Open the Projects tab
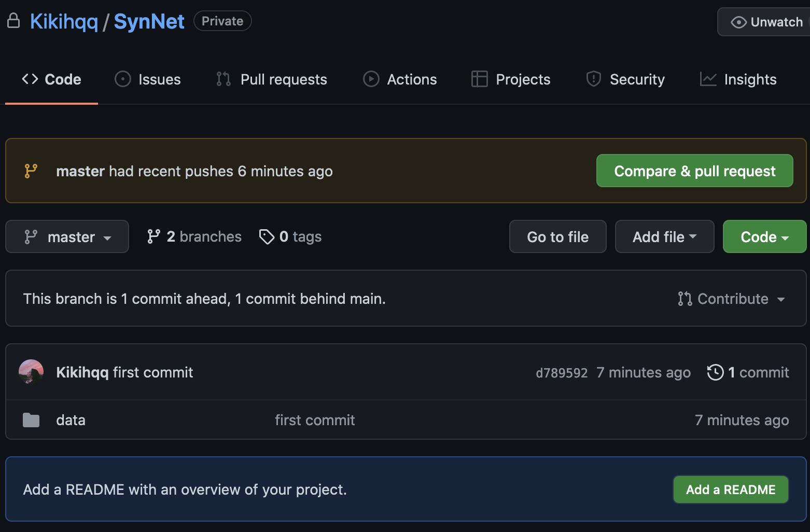This screenshot has height=532, width=810. (x=511, y=79)
